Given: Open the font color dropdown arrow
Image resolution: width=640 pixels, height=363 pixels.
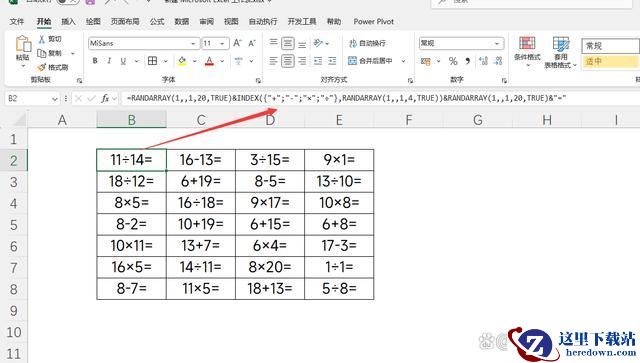Looking at the screenshot, I should tap(222, 61).
